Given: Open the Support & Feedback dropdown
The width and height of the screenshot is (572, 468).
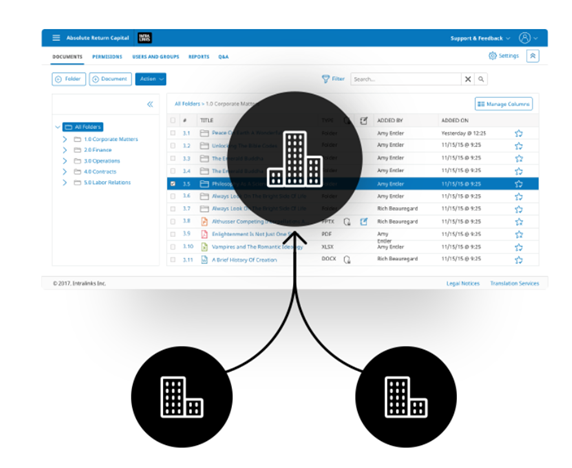Looking at the screenshot, I should point(480,38).
